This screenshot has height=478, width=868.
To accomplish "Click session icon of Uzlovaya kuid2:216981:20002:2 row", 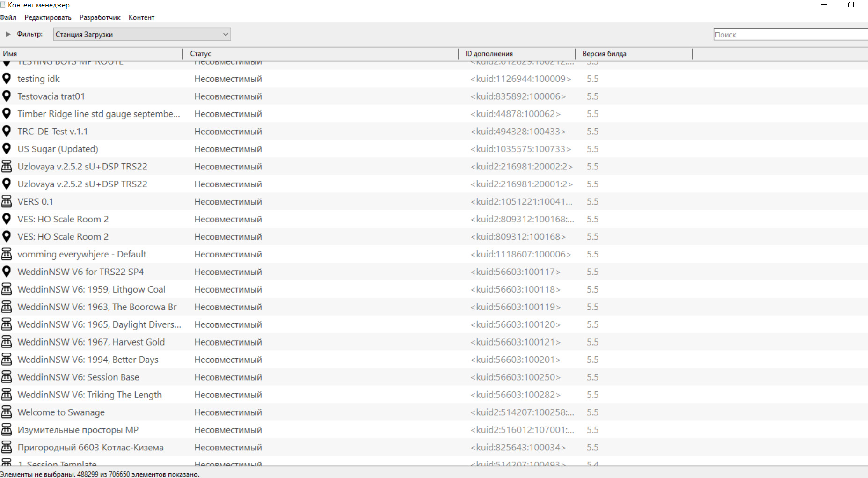I will tap(7, 167).
